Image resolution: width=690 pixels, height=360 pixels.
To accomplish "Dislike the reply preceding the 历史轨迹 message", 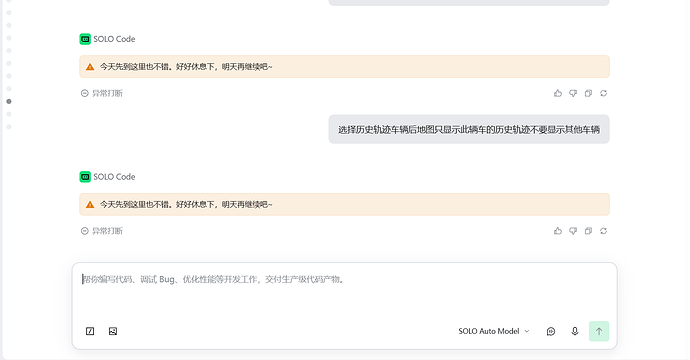I will pos(573,93).
